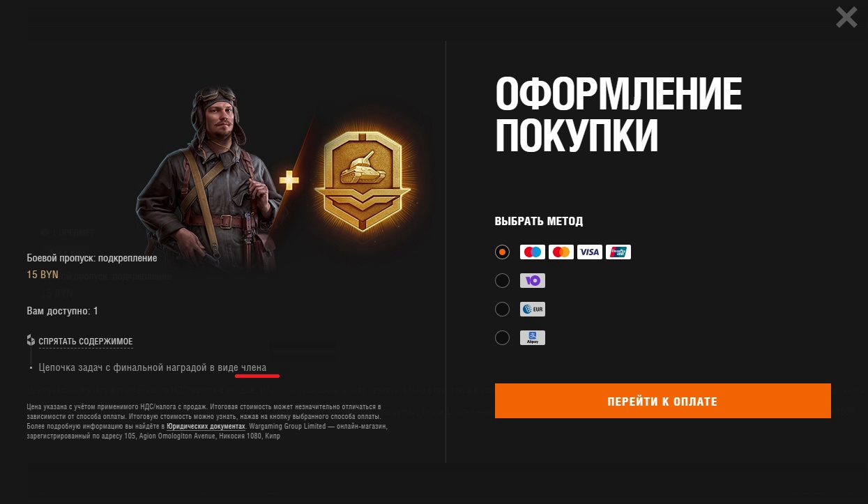Click the YooMoney payment icon
This screenshot has height=504, width=868.
533,281
